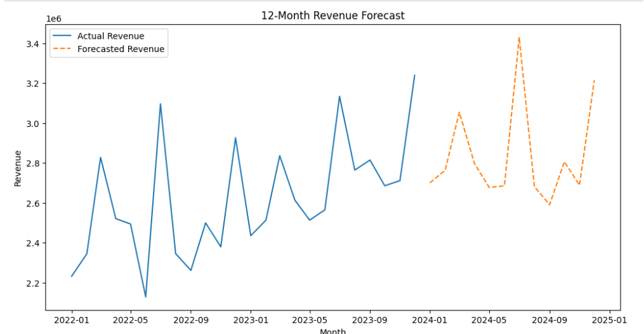644x334 pixels.
Task: Click the starting point of the orange forecast line
Action: pos(430,183)
